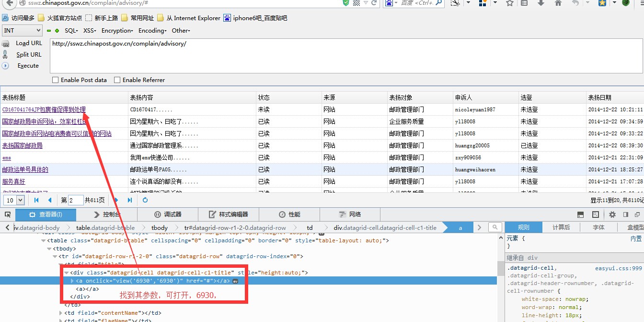This screenshot has height=322, width=644.
Task: Open devtools settings gear
Action: pyautogui.click(x=612, y=215)
